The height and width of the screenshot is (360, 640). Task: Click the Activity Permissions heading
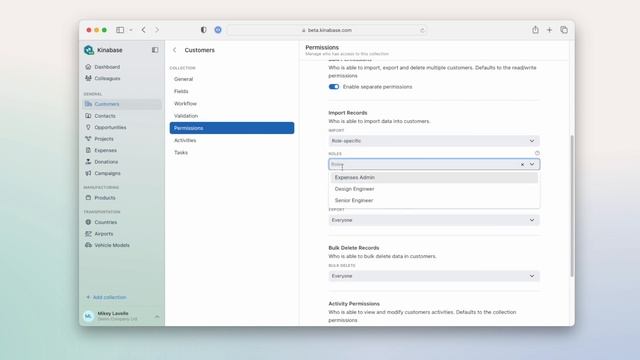[354, 304]
